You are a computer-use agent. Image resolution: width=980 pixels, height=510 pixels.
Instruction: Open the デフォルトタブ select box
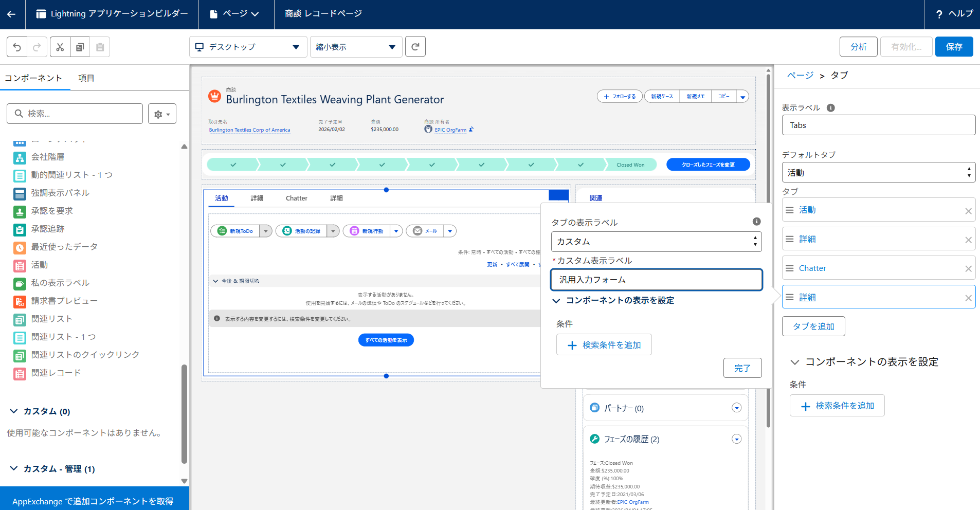[x=878, y=173]
